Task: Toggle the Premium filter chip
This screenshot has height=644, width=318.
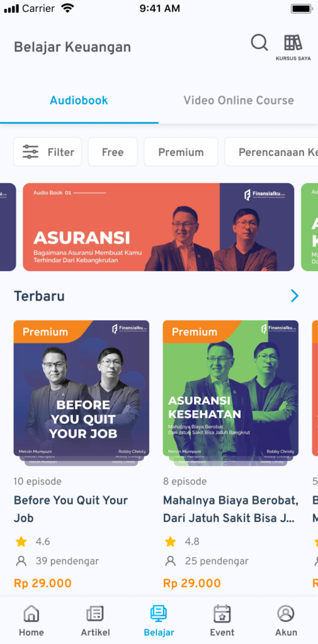Action: [181, 152]
